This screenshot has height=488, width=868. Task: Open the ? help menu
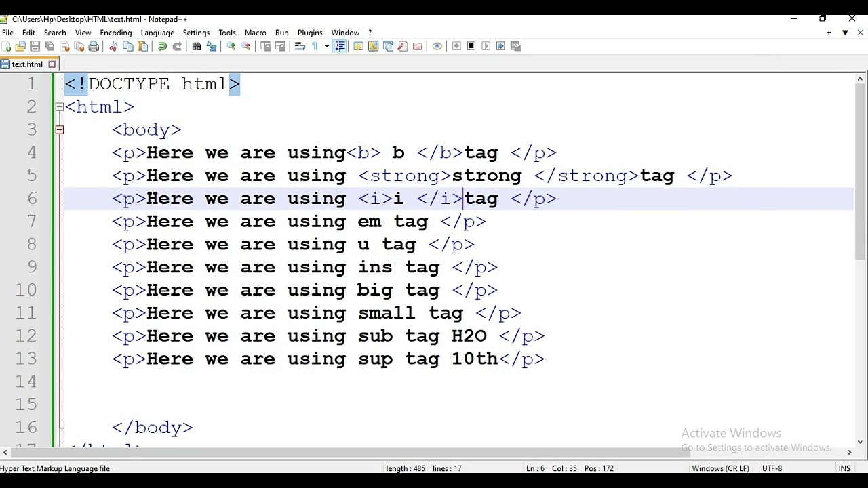370,33
